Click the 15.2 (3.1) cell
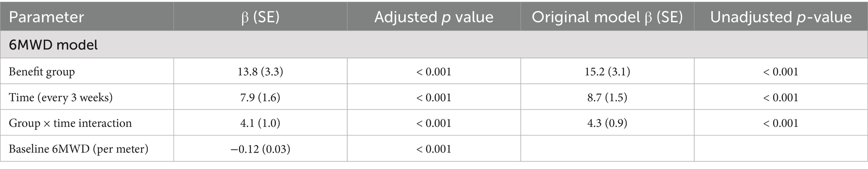Image resolution: width=868 pixels, height=169 pixels. point(607,72)
